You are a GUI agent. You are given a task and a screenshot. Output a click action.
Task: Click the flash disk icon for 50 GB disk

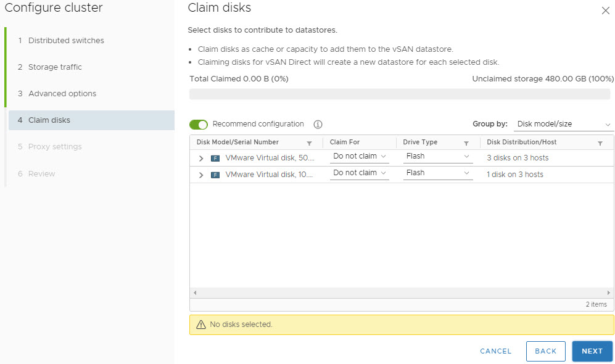click(x=215, y=158)
